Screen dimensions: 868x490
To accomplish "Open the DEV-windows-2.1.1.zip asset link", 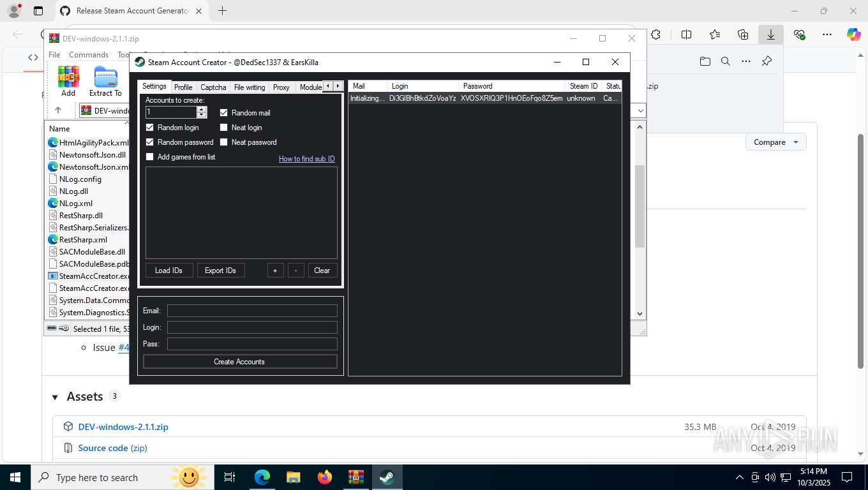I will [123, 427].
